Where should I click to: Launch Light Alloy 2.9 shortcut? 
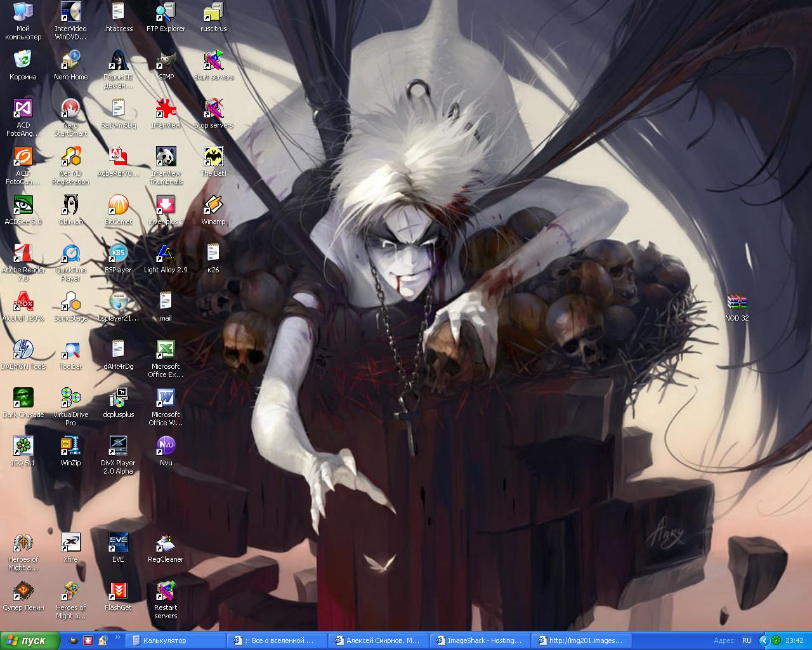tap(166, 258)
